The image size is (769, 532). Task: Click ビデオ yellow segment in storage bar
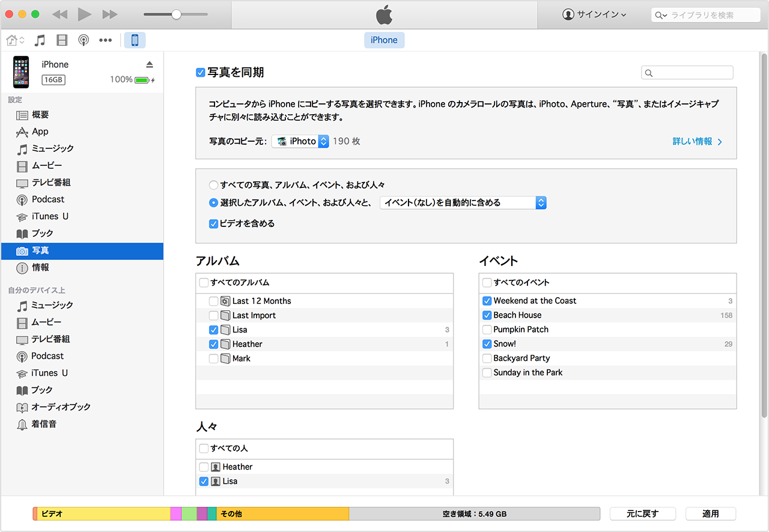(x=103, y=514)
